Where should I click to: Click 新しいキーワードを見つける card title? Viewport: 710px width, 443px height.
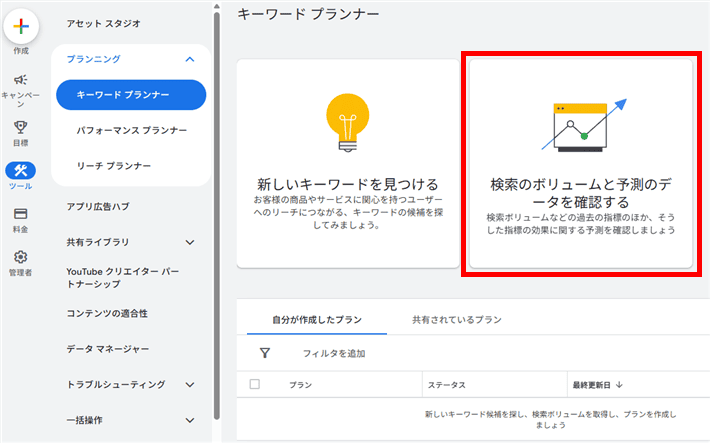tap(348, 184)
